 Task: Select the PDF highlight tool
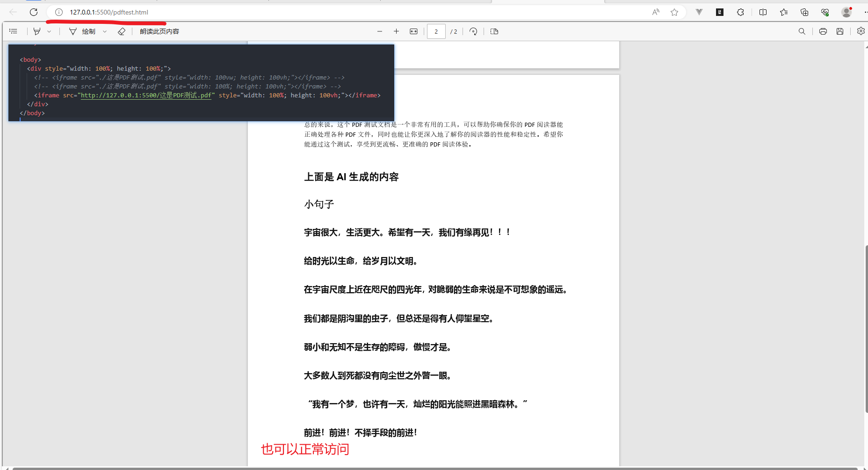37,31
